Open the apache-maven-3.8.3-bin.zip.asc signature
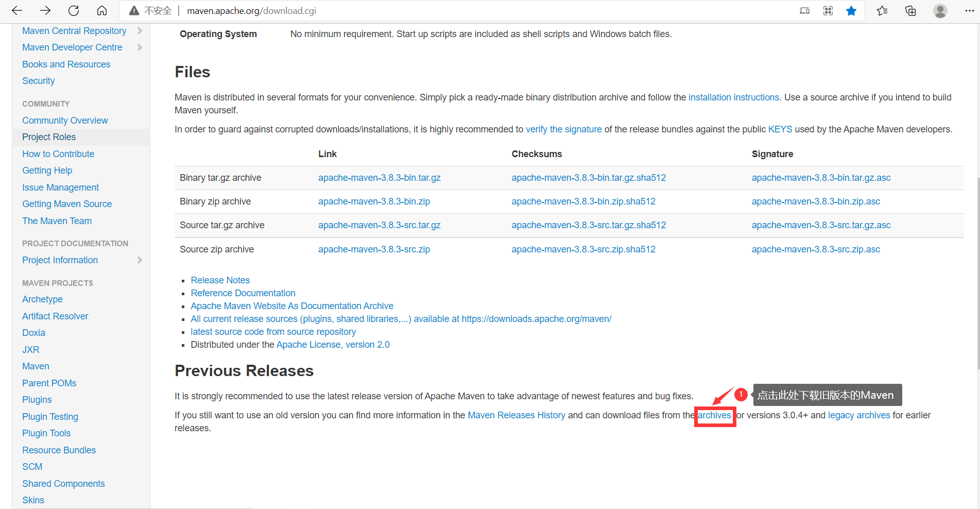980x509 pixels. pyautogui.click(x=816, y=201)
